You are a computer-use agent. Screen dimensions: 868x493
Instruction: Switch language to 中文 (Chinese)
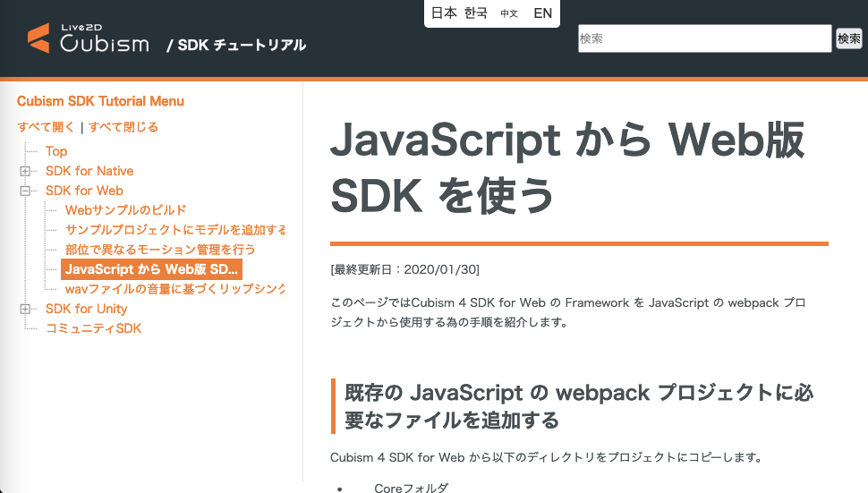point(509,13)
